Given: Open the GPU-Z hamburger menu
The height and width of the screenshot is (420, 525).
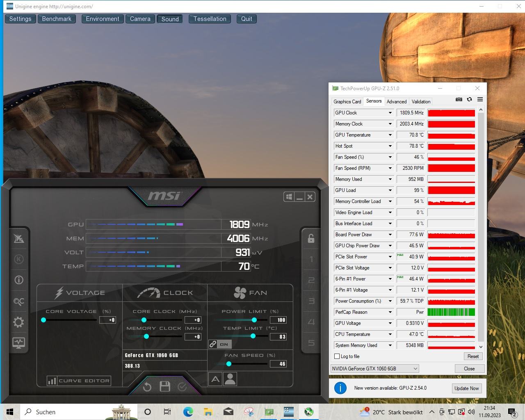Looking at the screenshot, I should 480,99.
